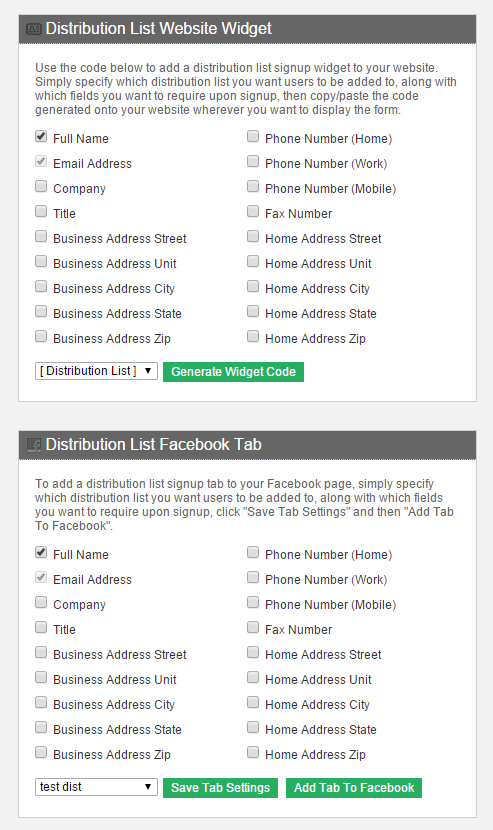This screenshot has height=830, width=493.
Task: Click Generate Widget Code button
Action: tap(234, 372)
